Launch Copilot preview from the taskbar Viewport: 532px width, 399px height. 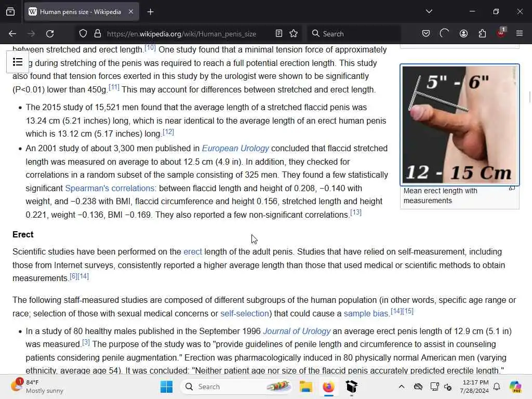point(515,387)
